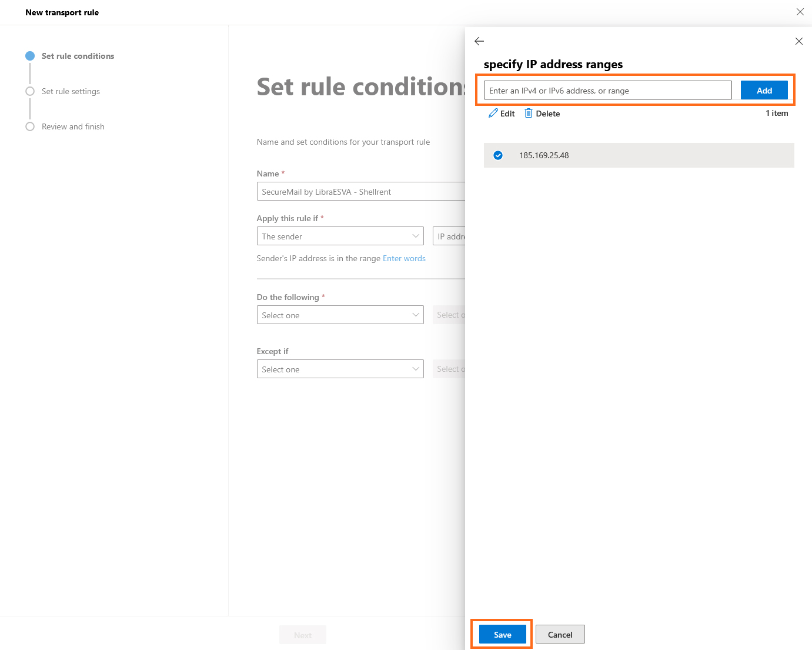Click the 'Enter words' link

tap(404, 258)
